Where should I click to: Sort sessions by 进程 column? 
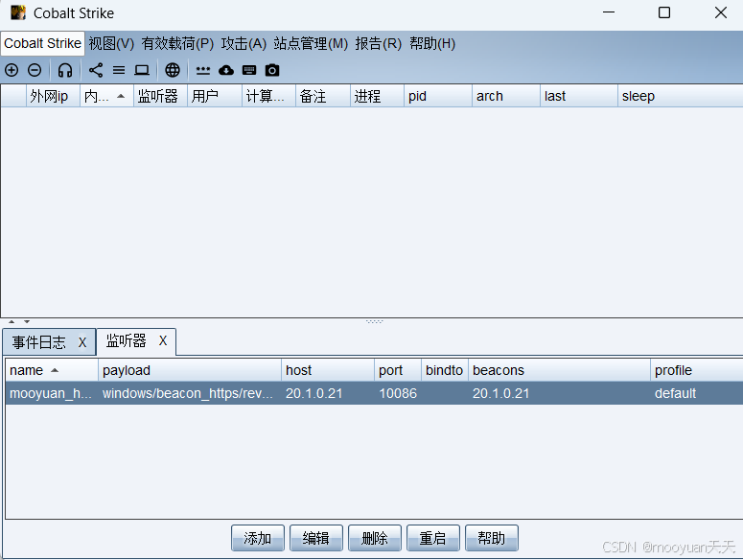click(377, 96)
